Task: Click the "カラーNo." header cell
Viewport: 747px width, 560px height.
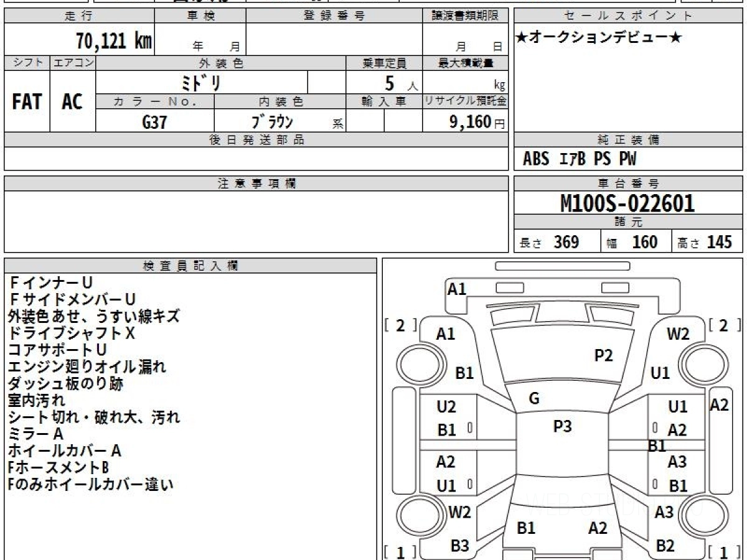Action: click(x=155, y=101)
